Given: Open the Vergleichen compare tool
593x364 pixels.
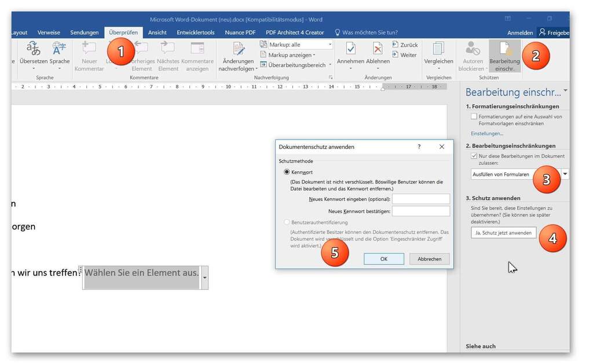Looking at the screenshot, I should tap(438, 56).
